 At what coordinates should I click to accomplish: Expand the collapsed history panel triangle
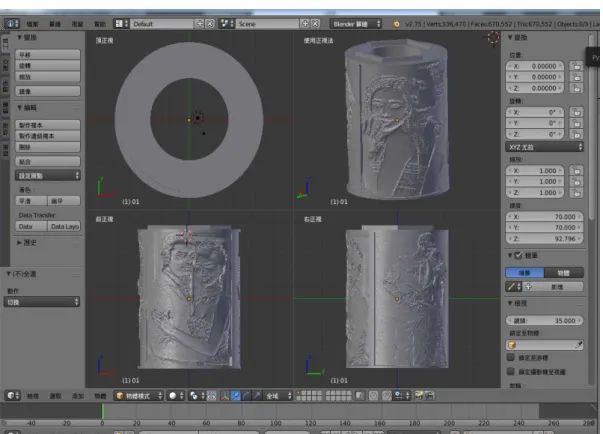click(19, 243)
